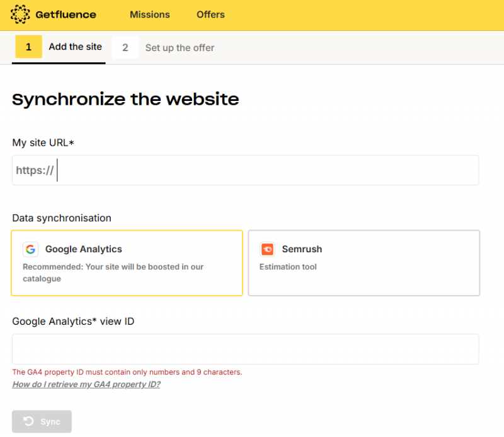504x437 pixels.
Task: Open the Offers menu
Action: 210,15
